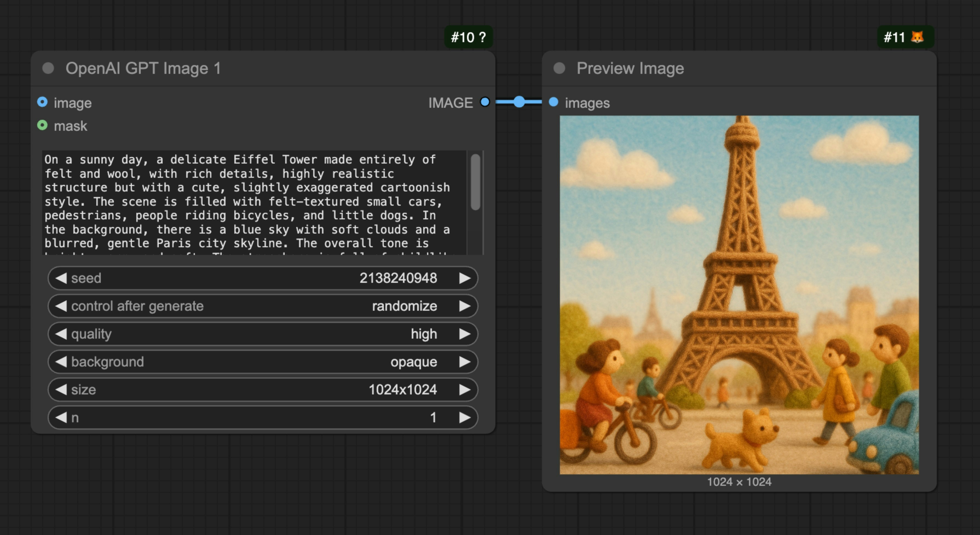Click the green mask input socket
Image resolution: width=980 pixels, height=535 pixels.
click(43, 126)
